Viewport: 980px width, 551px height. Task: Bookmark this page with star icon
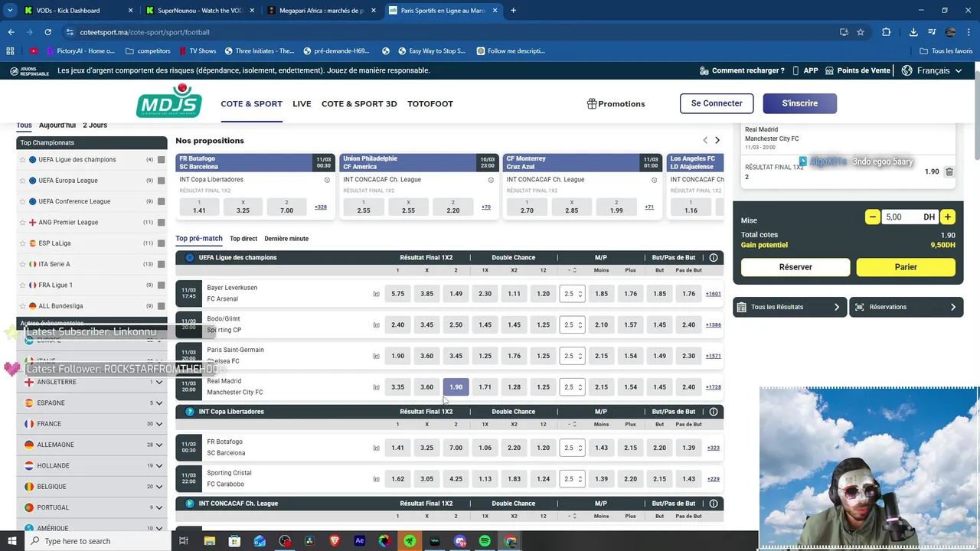coord(861,32)
